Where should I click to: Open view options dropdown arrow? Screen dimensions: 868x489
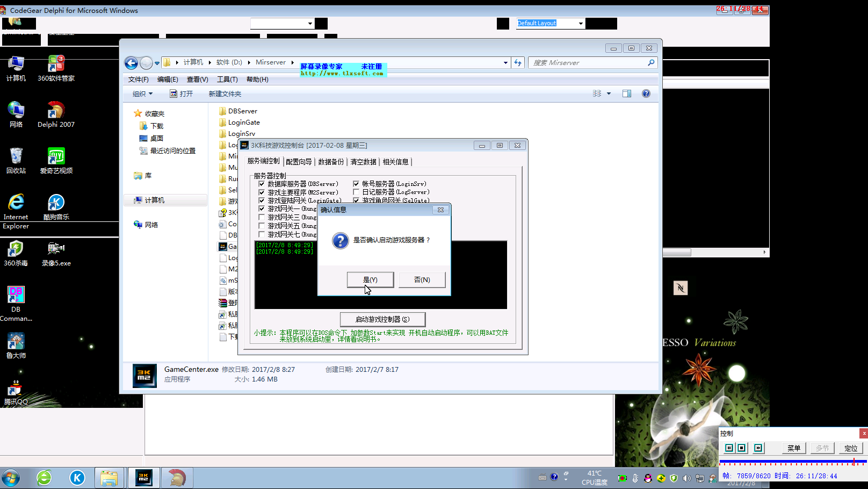tap(609, 94)
